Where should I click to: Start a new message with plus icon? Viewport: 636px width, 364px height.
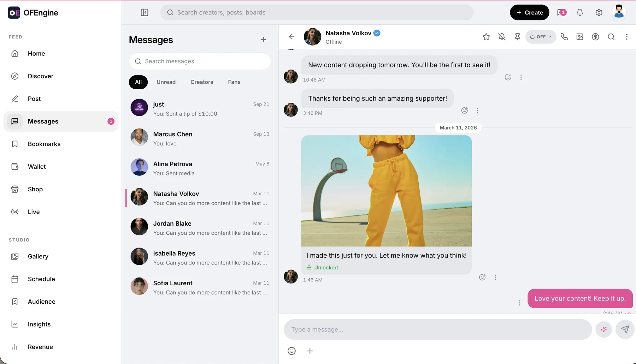[263, 40]
